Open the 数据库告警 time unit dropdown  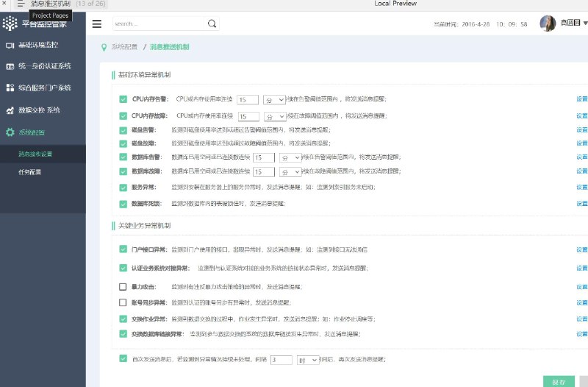click(x=290, y=157)
